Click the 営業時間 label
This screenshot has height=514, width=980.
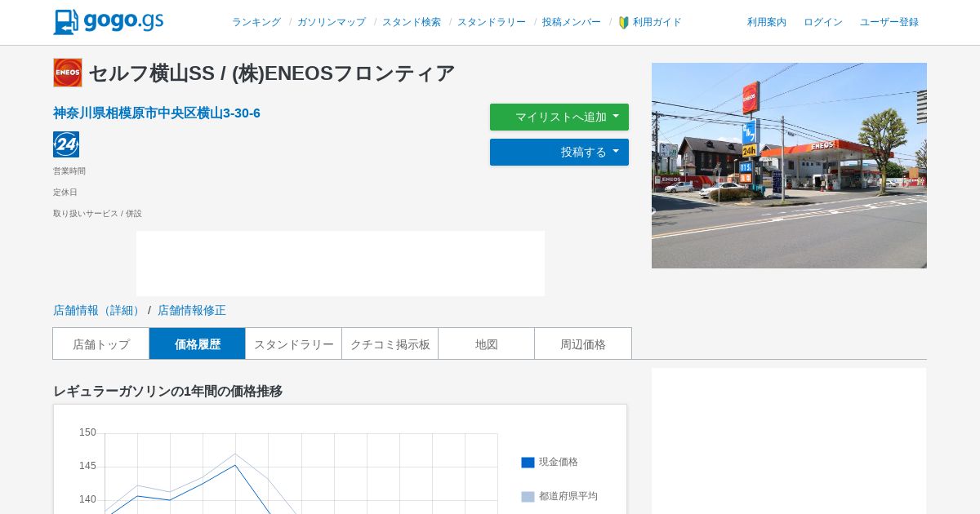pos(69,171)
